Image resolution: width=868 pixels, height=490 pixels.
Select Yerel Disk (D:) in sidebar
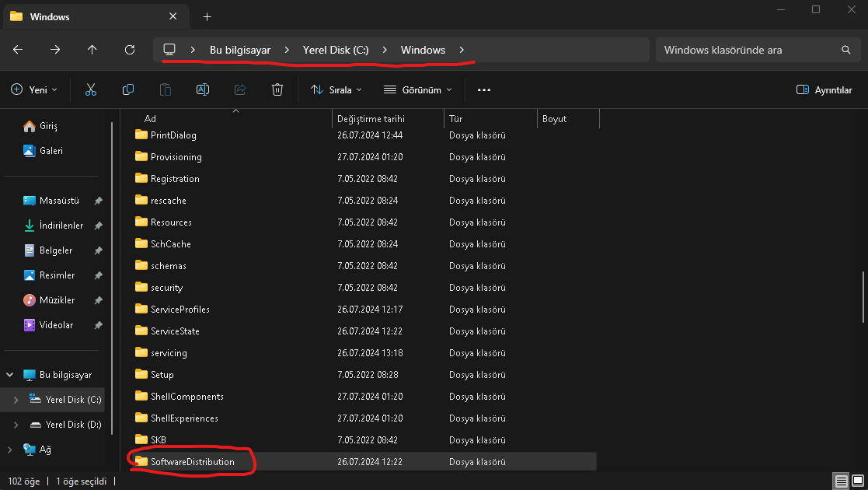[x=65, y=425]
